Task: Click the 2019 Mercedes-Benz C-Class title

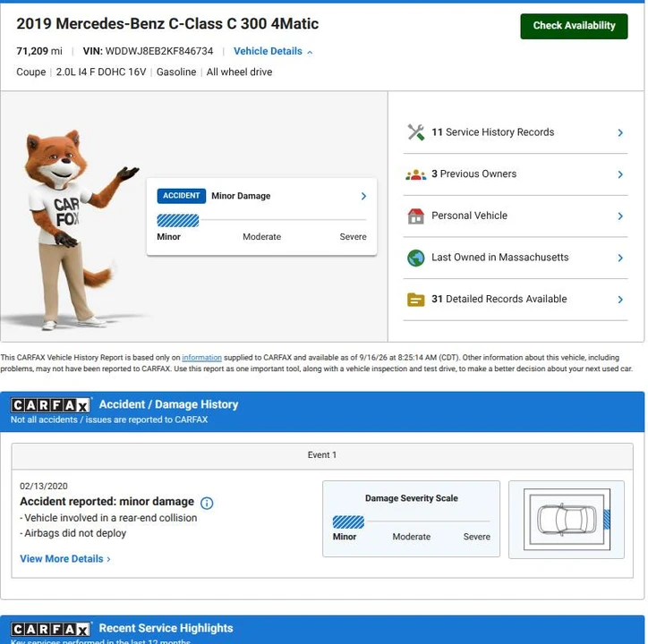Action: 167,23
